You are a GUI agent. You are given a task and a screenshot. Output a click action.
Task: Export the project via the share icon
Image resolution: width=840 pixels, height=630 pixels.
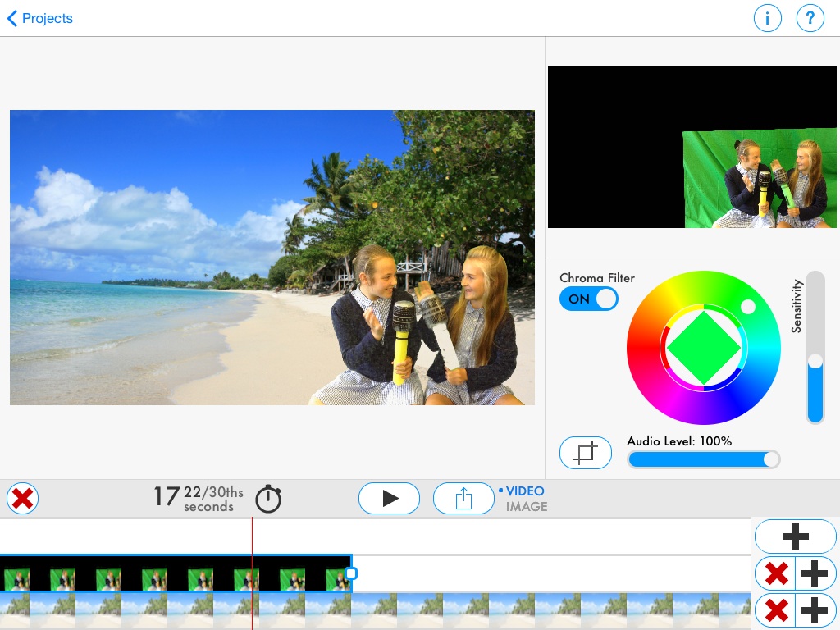tap(463, 498)
